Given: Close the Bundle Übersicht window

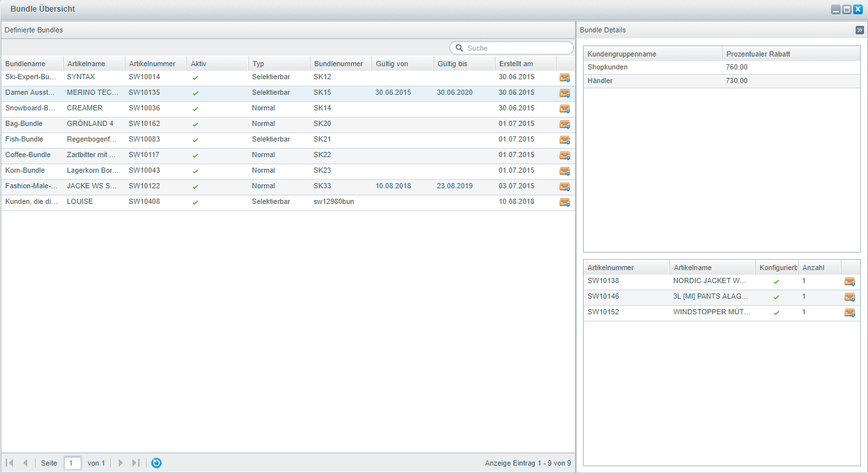Looking at the screenshot, I should (x=858, y=10).
